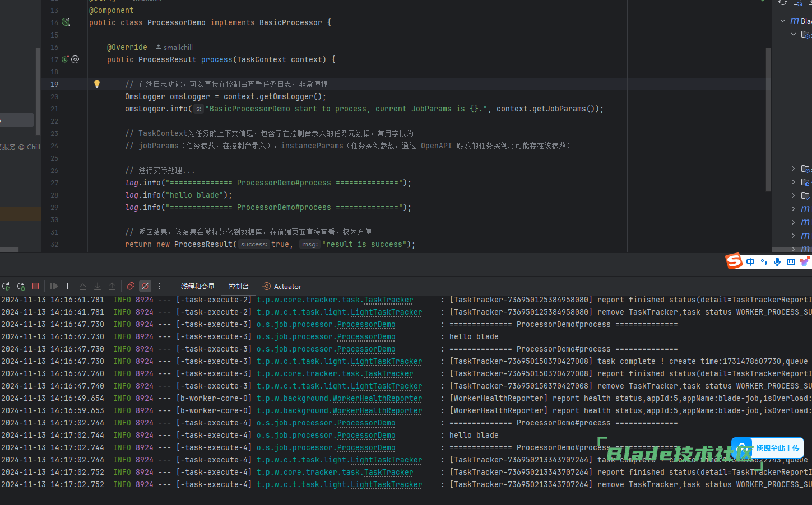Click the 服务 @ Chill item in left panel
The width and height of the screenshot is (812, 505).
pos(20,147)
